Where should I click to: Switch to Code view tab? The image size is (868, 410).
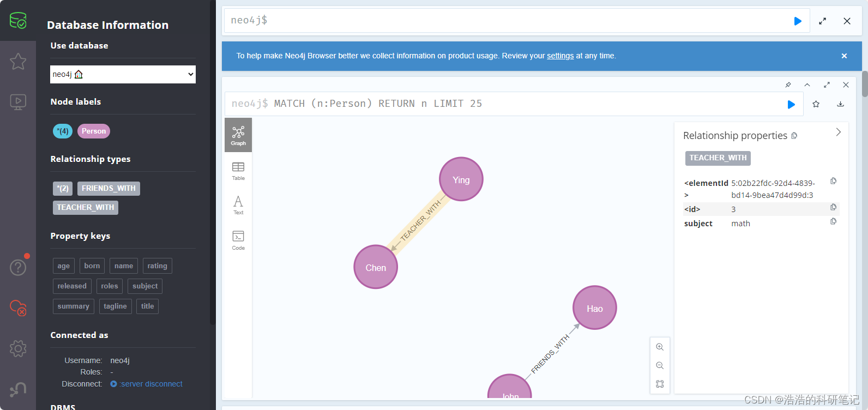[238, 240]
